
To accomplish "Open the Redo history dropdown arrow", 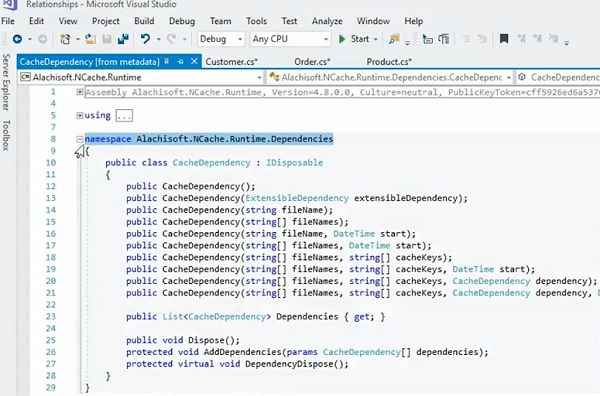I will coord(184,39).
